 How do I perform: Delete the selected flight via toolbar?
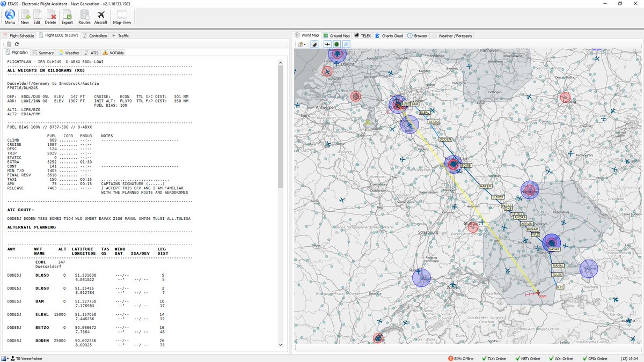[50, 17]
